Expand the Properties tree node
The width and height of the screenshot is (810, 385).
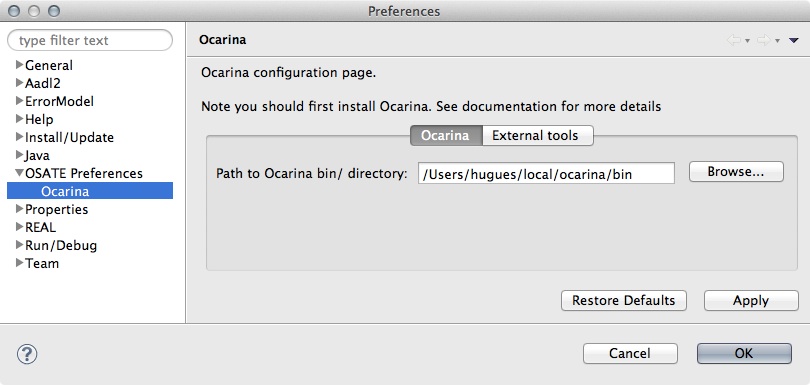click(x=20, y=209)
